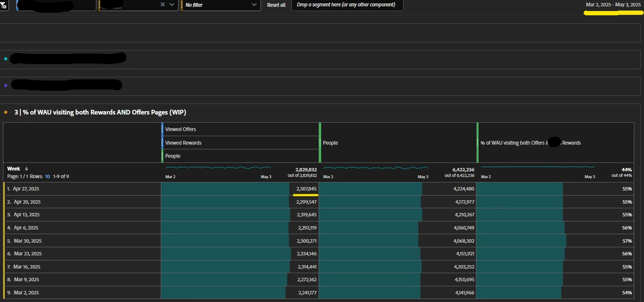Screen dimensions: 644x302
Task: Select the Mar 23, 2025 week row
Action: click(x=82, y=254)
